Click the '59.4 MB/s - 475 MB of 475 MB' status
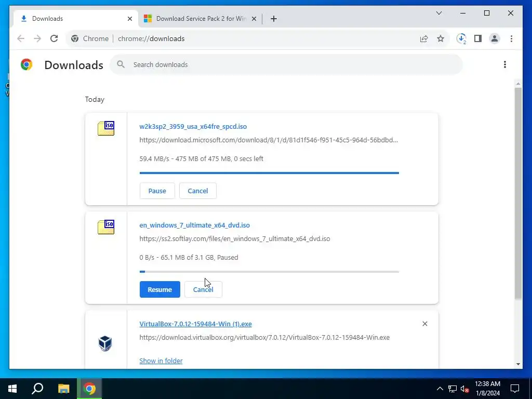 point(201,158)
